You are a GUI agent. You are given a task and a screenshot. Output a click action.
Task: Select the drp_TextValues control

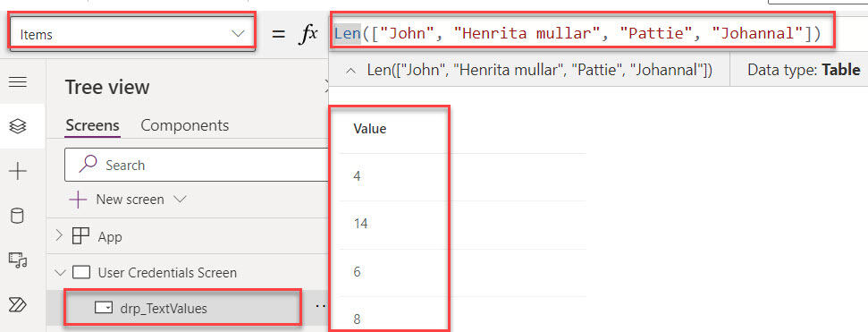coord(164,309)
